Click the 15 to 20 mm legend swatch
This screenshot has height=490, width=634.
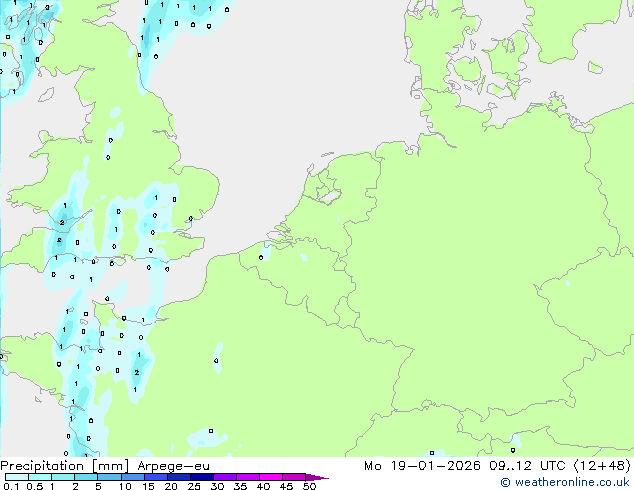point(155,477)
